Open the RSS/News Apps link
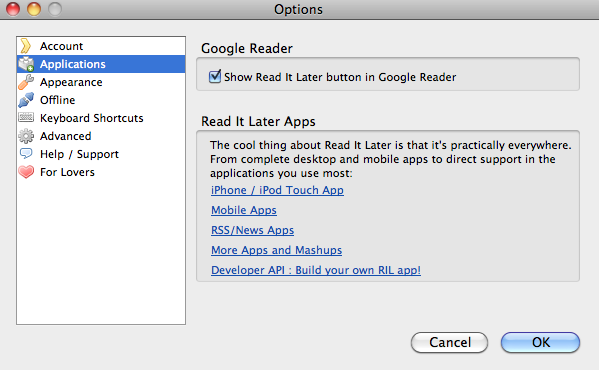 [253, 230]
